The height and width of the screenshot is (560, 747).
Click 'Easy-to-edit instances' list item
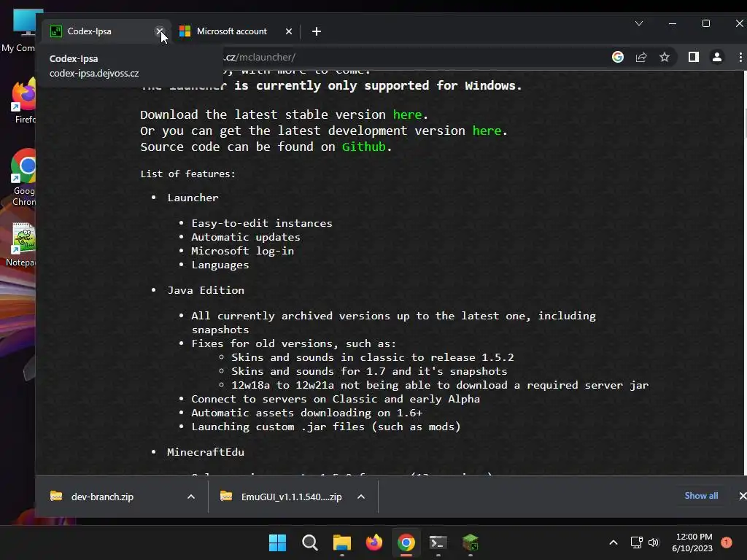coord(262,223)
